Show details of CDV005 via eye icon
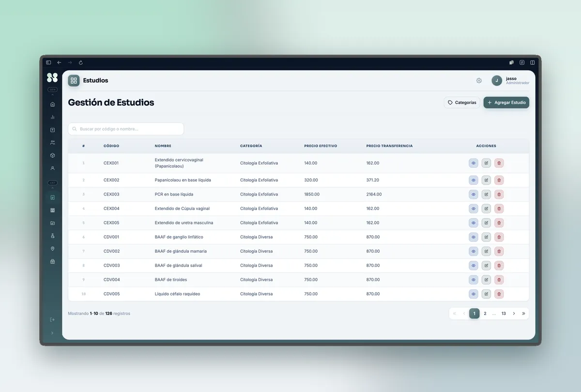Screen dimensions: 581x392 click(x=473, y=294)
